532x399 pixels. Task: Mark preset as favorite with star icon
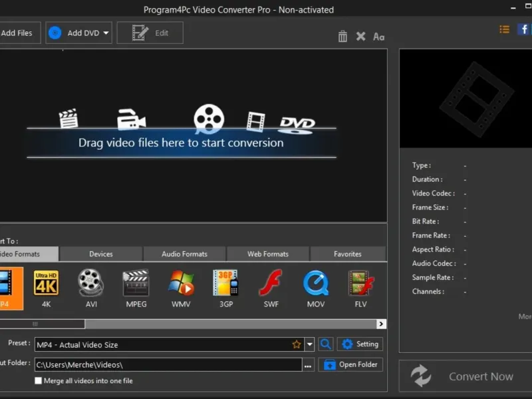(297, 344)
